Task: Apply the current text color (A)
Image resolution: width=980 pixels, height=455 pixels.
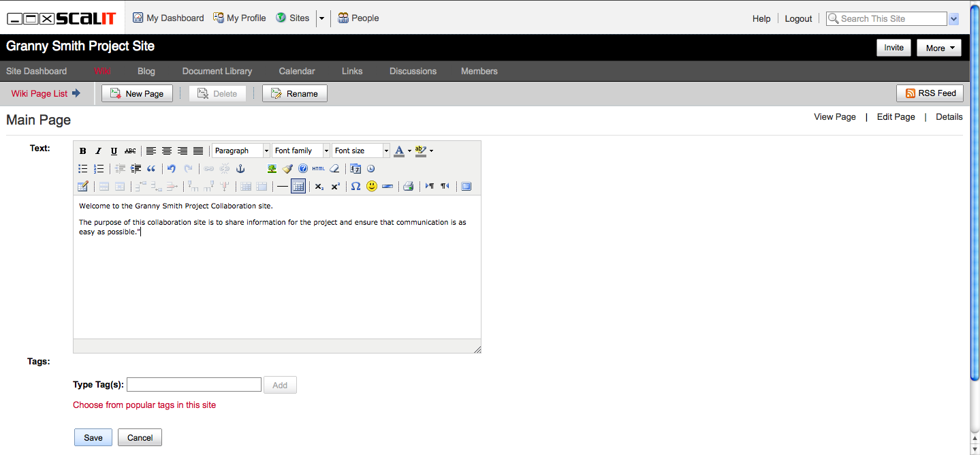Action: (x=399, y=151)
